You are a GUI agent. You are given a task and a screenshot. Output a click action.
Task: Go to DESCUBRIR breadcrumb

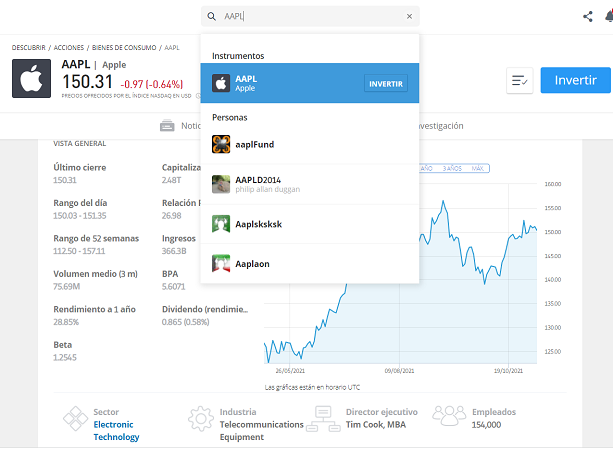coord(29,48)
